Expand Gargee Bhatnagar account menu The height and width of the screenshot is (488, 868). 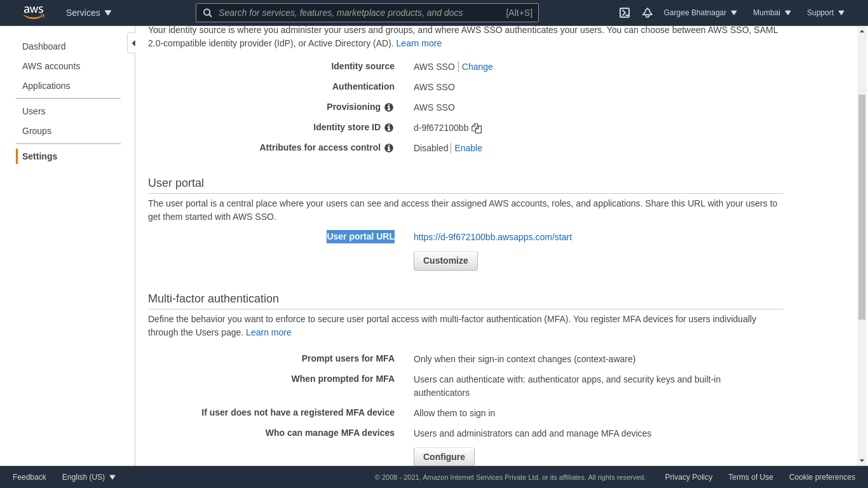coord(700,13)
